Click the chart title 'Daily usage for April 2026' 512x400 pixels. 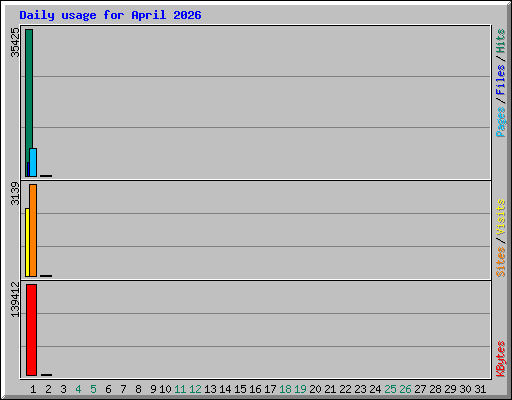point(110,15)
